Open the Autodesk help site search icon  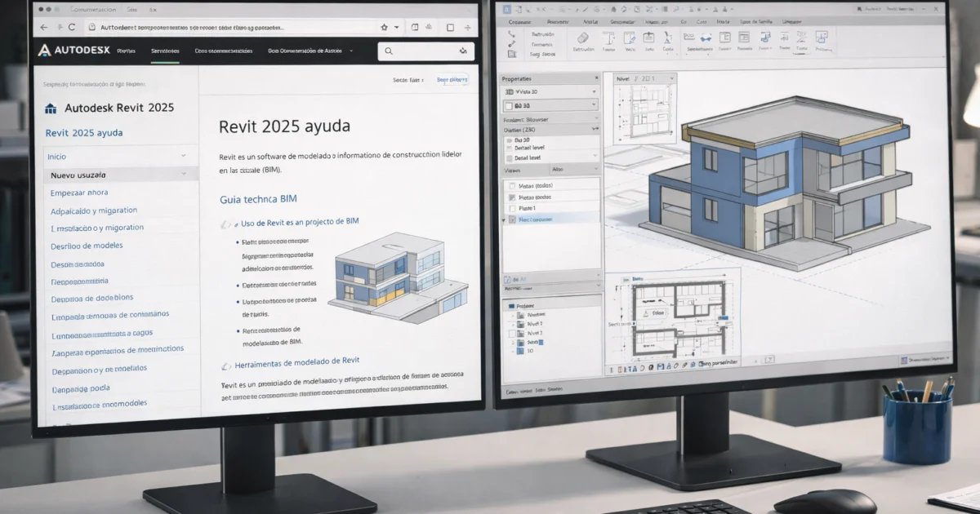tap(389, 51)
